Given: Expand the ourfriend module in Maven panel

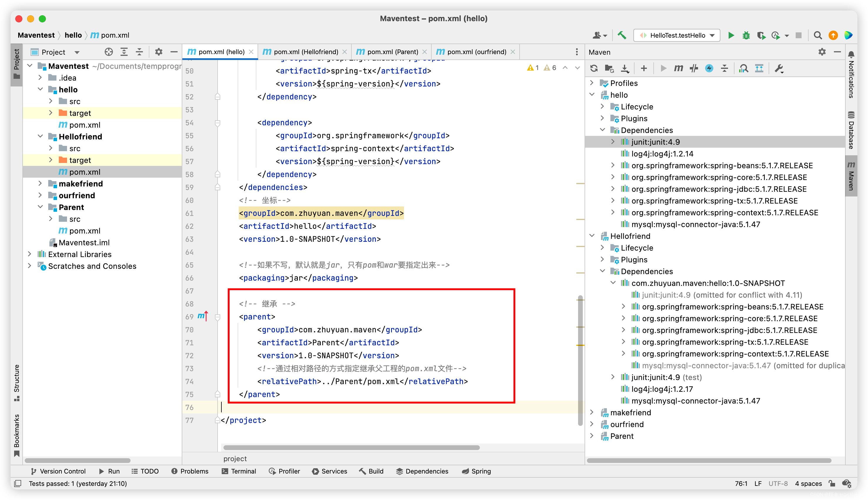Looking at the screenshot, I should coord(592,424).
